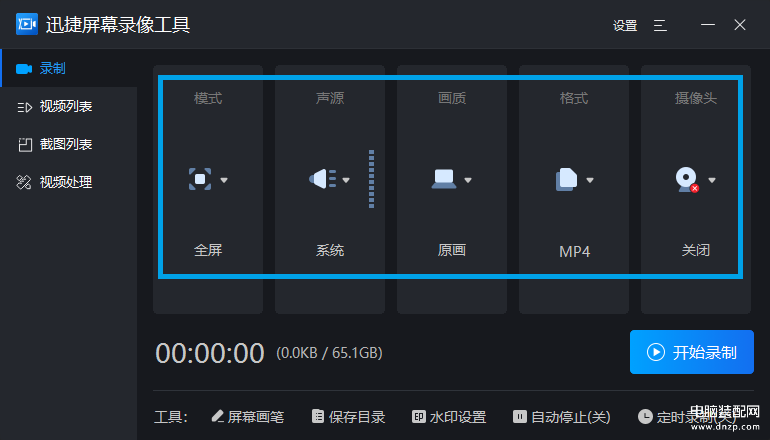
Task: Click the speaker sound source icon
Action: pyautogui.click(x=323, y=179)
